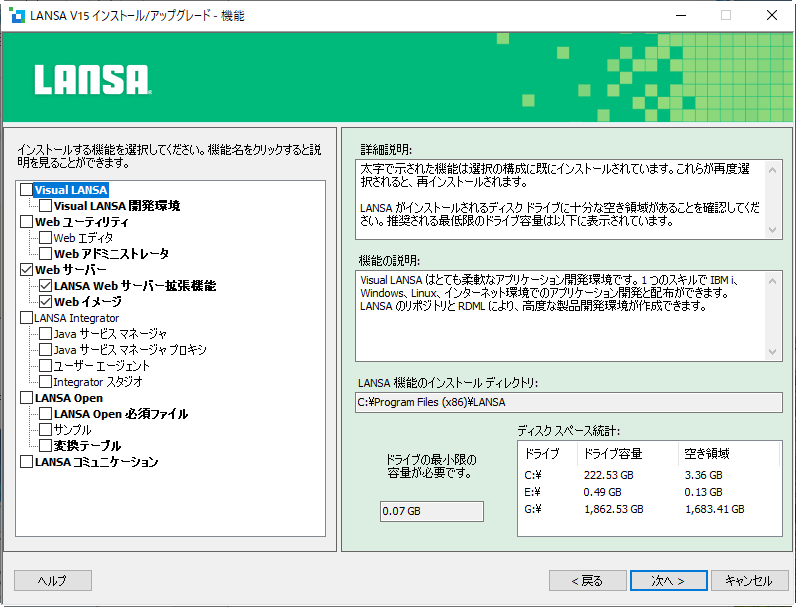
Task: Click the LANSA title bar app icon
Action: (x=17, y=15)
